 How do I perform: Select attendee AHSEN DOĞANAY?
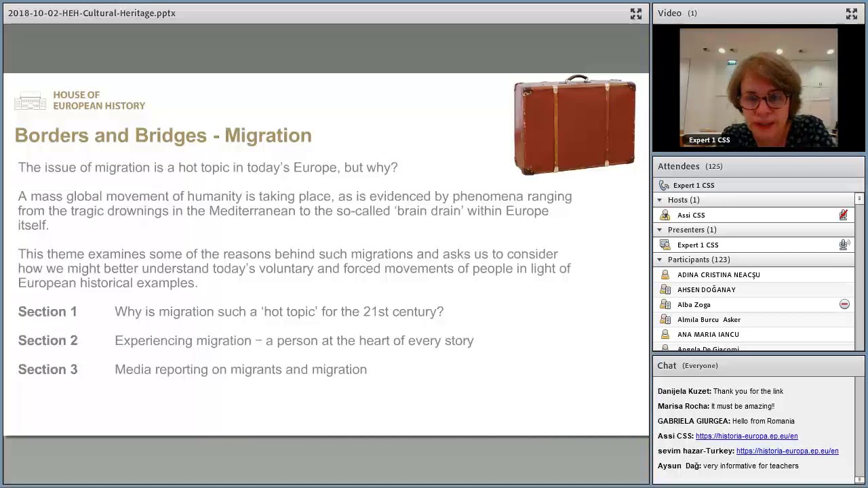pyautogui.click(x=753, y=289)
